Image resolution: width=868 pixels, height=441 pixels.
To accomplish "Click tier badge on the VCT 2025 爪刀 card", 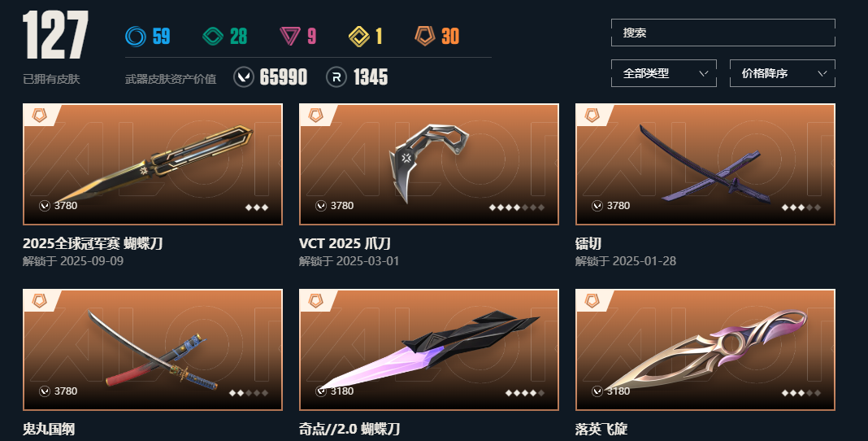I will (315, 116).
